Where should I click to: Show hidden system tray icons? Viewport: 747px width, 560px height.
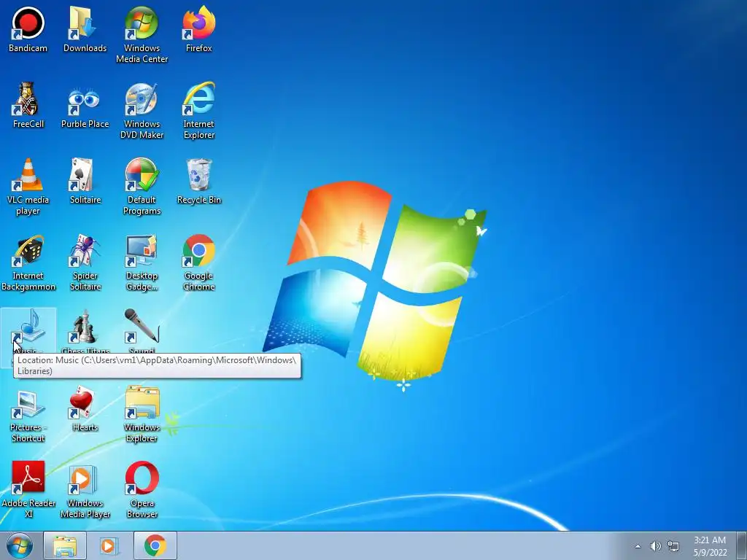tap(638, 546)
